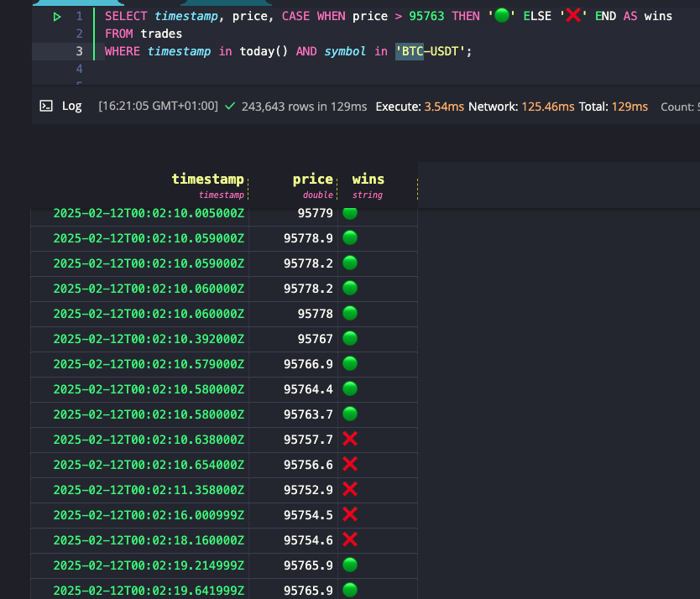Click the red X in the 95754.5 row
The image size is (700, 599).
click(350, 514)
